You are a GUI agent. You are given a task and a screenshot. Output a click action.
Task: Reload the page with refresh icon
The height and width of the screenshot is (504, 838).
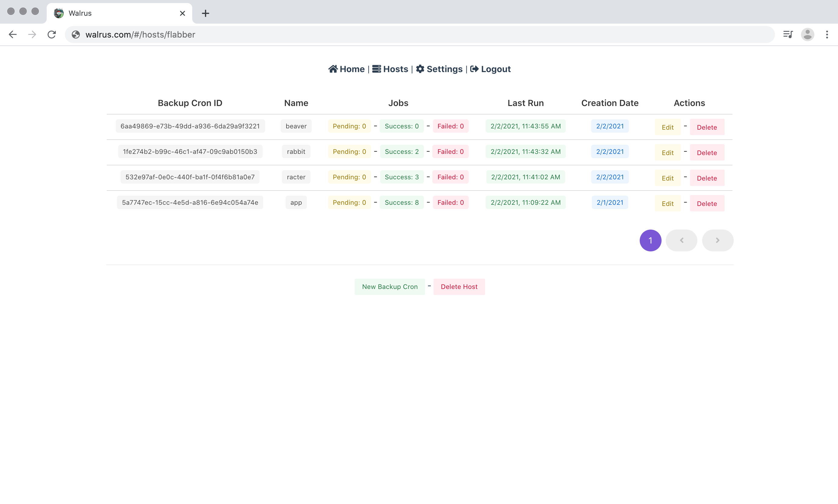tap(52, 35)
